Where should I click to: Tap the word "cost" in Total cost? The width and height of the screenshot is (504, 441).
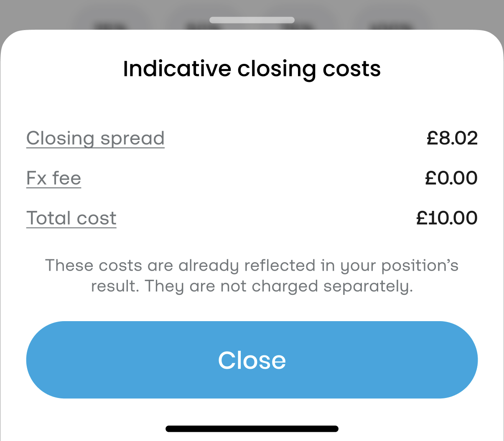97,218
